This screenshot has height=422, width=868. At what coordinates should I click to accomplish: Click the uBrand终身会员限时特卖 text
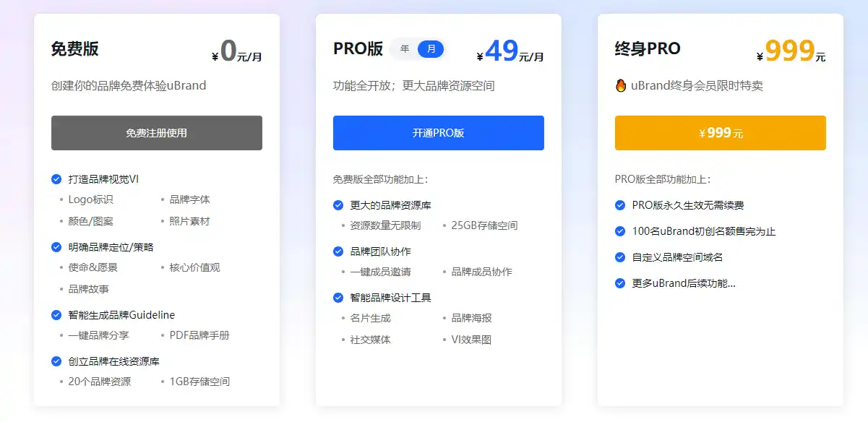coord(697,85)
